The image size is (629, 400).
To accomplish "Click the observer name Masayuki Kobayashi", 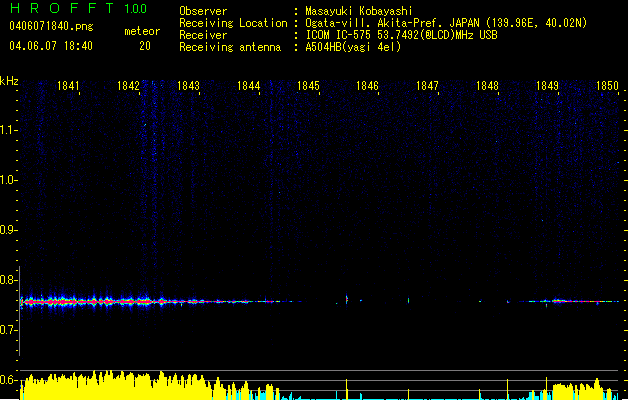I will click(359, 11).
